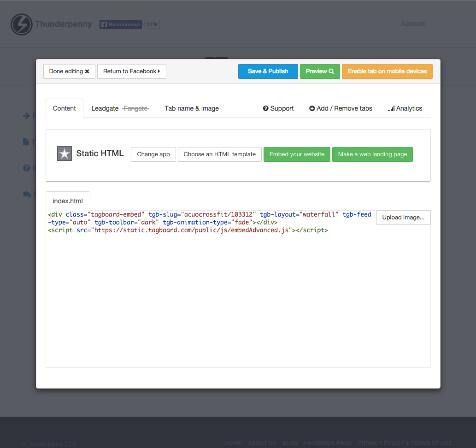Viewport: 476px width, 448px height.
Task: Open FACEBOOK PAGE footer link
Action: [x=328, y=443]
